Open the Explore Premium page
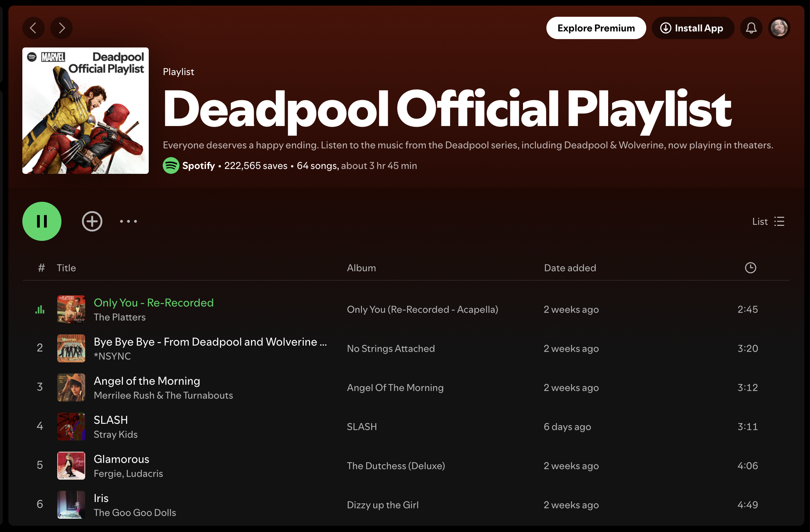Image resolution: width=810 pixels, height=532 pixels. coord(596,28)
